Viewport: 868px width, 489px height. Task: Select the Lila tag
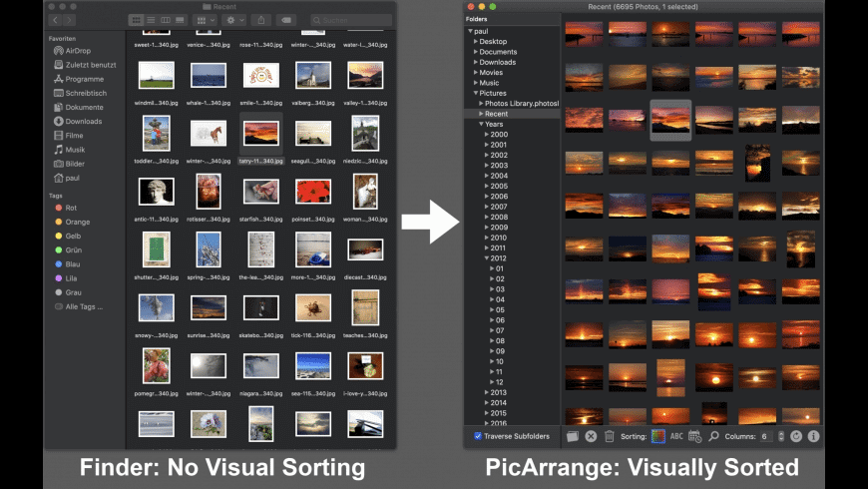[x=66, y=278]
